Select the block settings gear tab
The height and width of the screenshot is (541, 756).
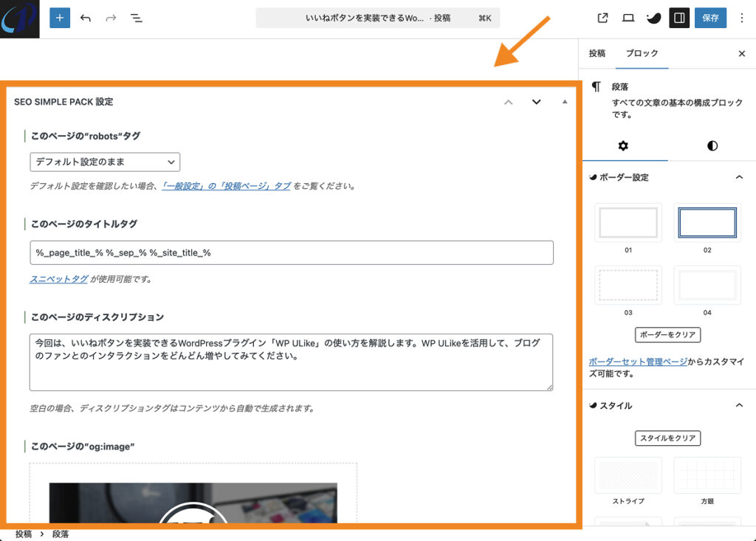point(623,146)
